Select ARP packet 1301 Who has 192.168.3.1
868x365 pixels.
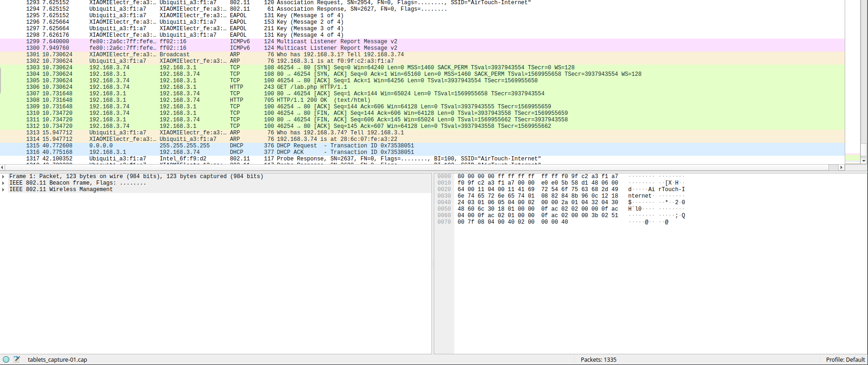pyautogui.click(x=422, y=54)
